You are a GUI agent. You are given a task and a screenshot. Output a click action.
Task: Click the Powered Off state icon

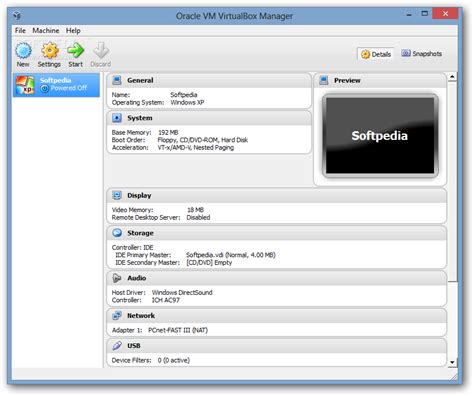click(x=44, y=89)
